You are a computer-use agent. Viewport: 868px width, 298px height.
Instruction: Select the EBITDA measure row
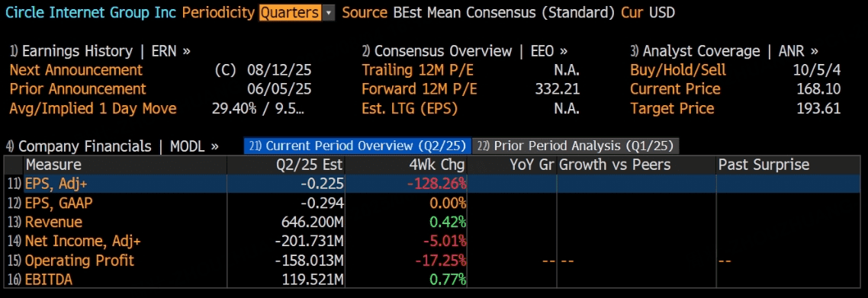[434, 279]
